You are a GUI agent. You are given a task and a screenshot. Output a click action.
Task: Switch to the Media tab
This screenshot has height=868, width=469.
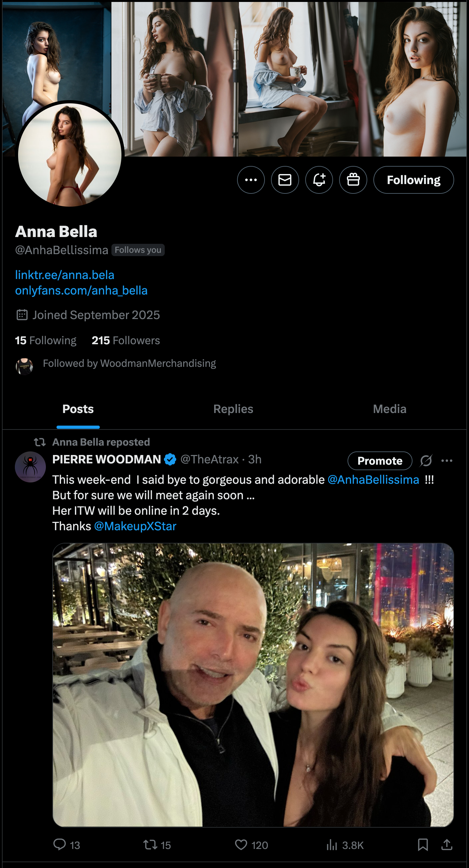389,409
